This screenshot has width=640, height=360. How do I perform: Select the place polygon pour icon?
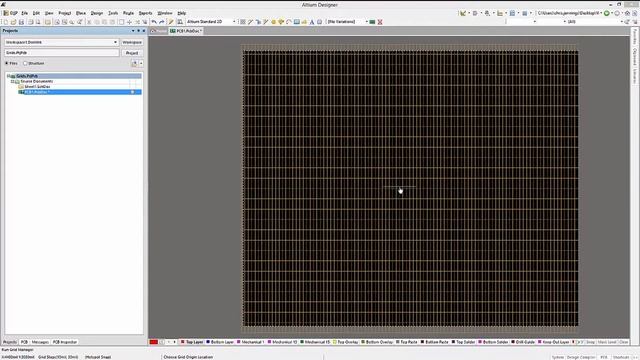[304, 22]
